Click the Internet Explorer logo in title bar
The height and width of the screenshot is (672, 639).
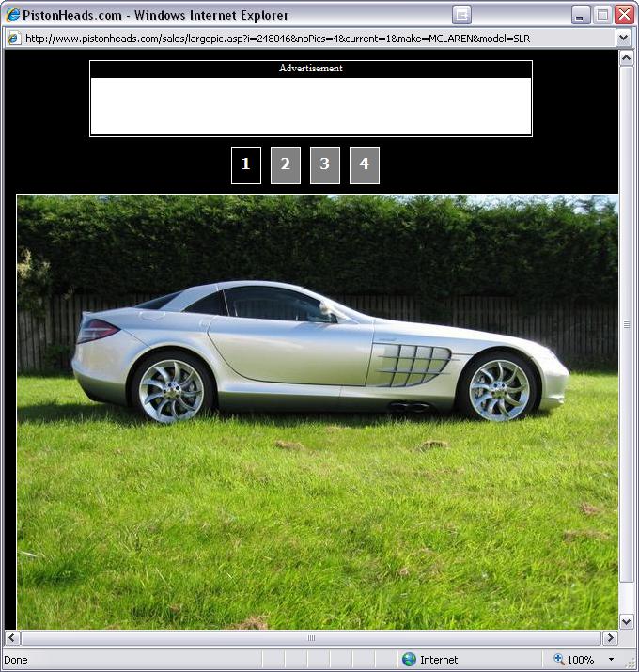(x=13, y=15)
